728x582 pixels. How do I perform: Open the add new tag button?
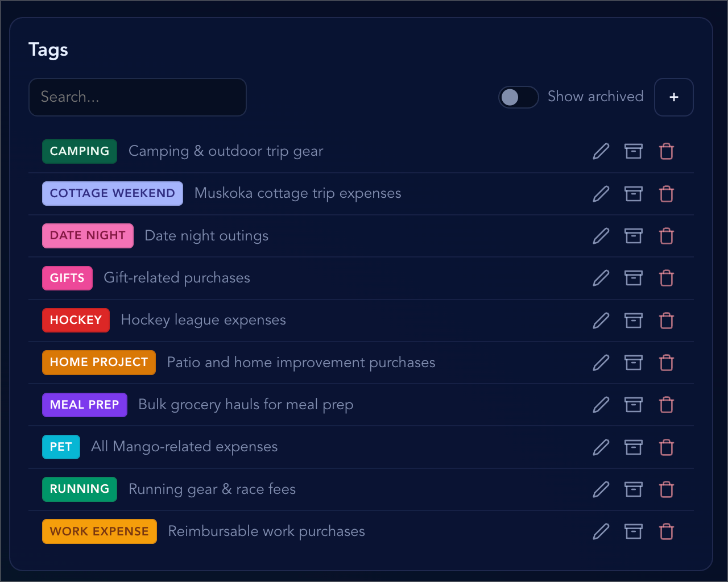673,97
